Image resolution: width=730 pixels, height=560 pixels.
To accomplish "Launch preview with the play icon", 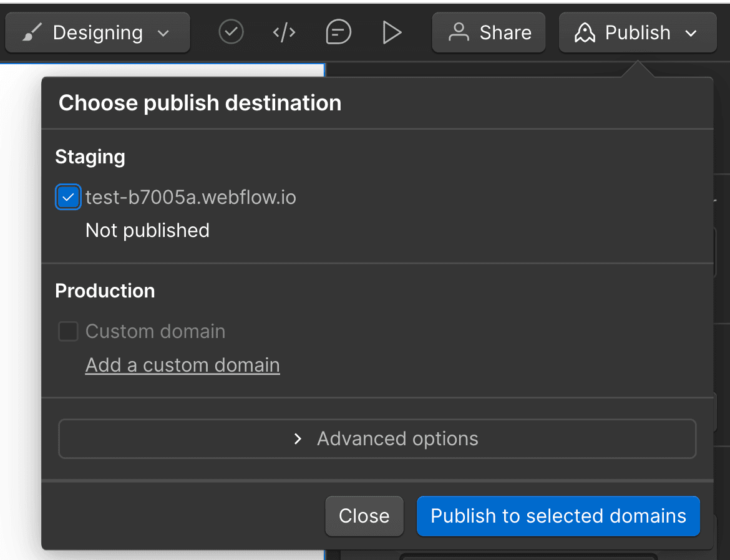I will point(392,32).
